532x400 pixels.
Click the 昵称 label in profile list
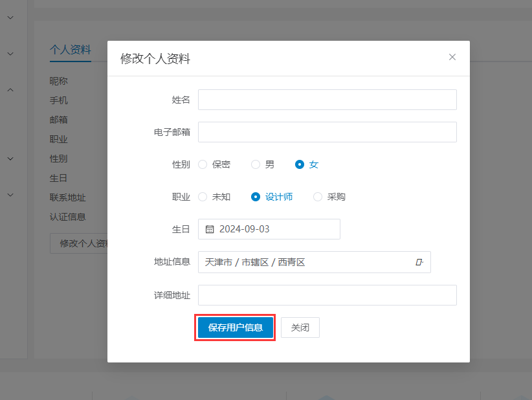[x=58, y=81]
